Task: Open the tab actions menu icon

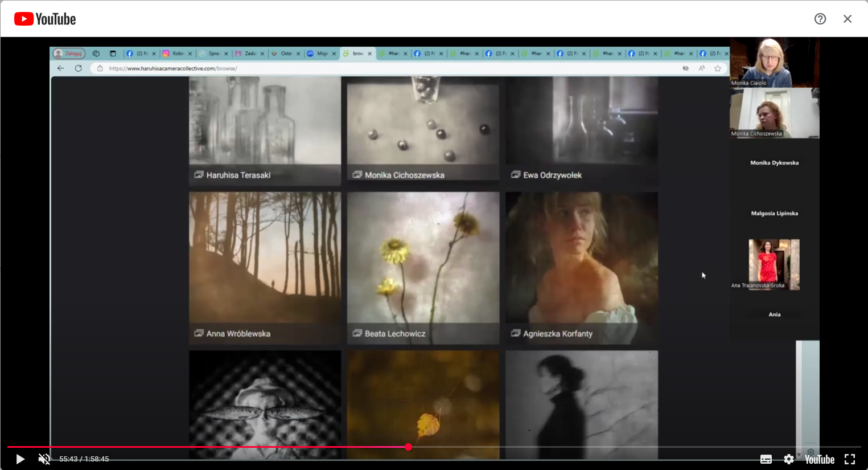Action: (x=113, y=54)
